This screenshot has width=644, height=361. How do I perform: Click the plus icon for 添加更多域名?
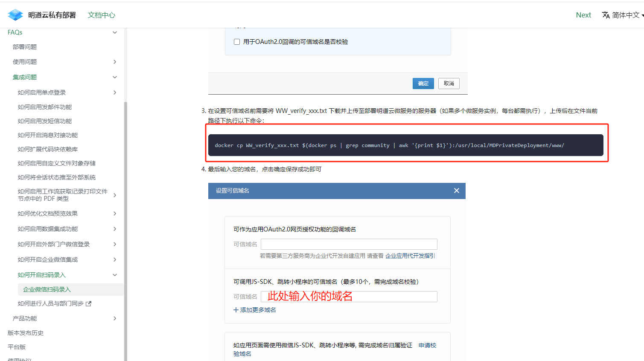point(236,310)
